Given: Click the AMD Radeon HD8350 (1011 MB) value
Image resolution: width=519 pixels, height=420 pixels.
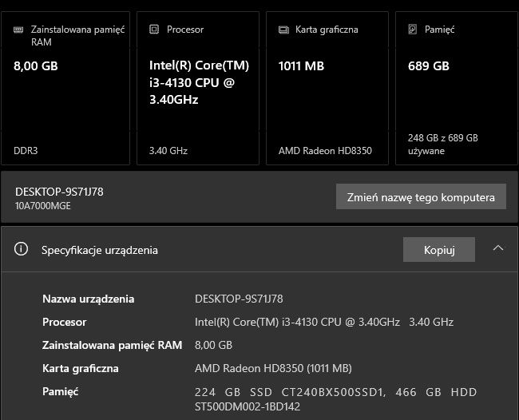Looking at the screenshot, I should point(273,369).
